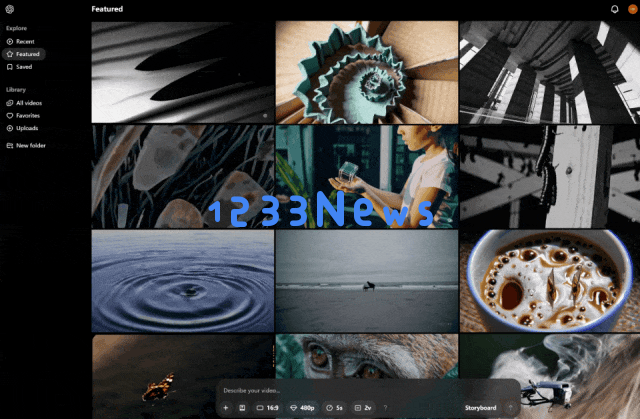Image resolution: width=640 pixels, height=419 pixels.
Task: Click the heart icon next to Favorites
Action: (10, 116)
